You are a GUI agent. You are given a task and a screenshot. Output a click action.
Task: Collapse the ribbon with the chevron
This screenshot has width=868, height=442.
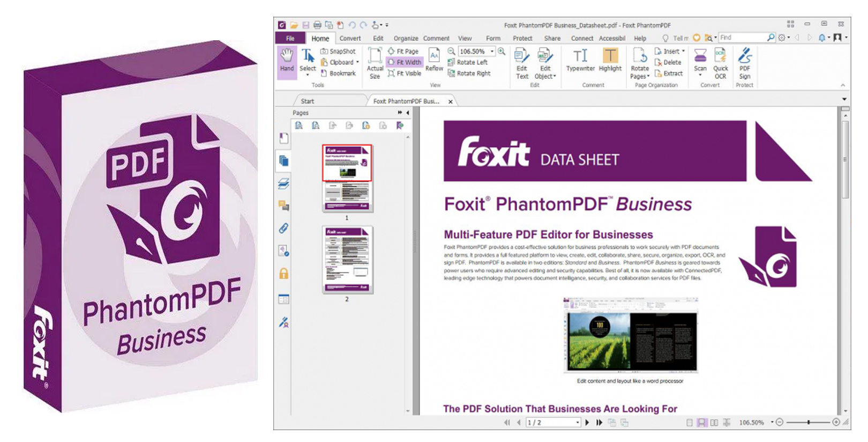click(843, 85)
